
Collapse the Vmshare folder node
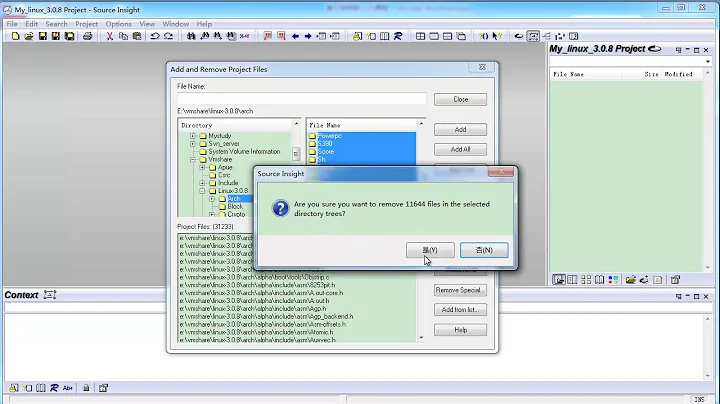tap(193, 159)
